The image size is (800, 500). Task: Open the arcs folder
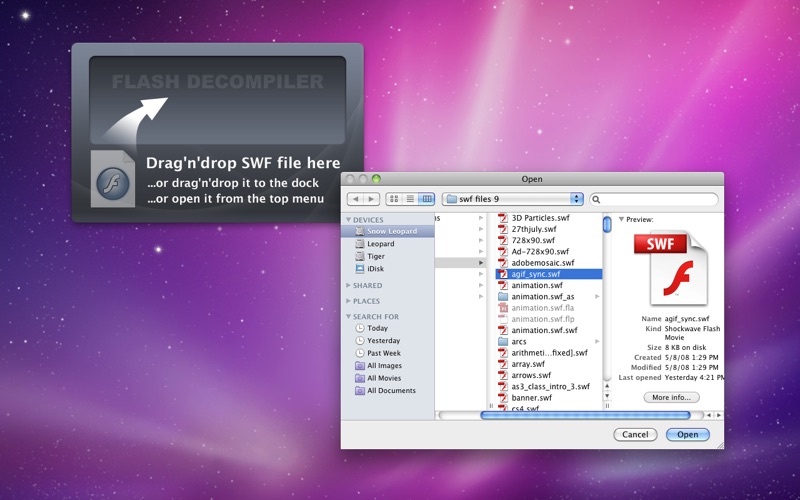tap(549, 341)
